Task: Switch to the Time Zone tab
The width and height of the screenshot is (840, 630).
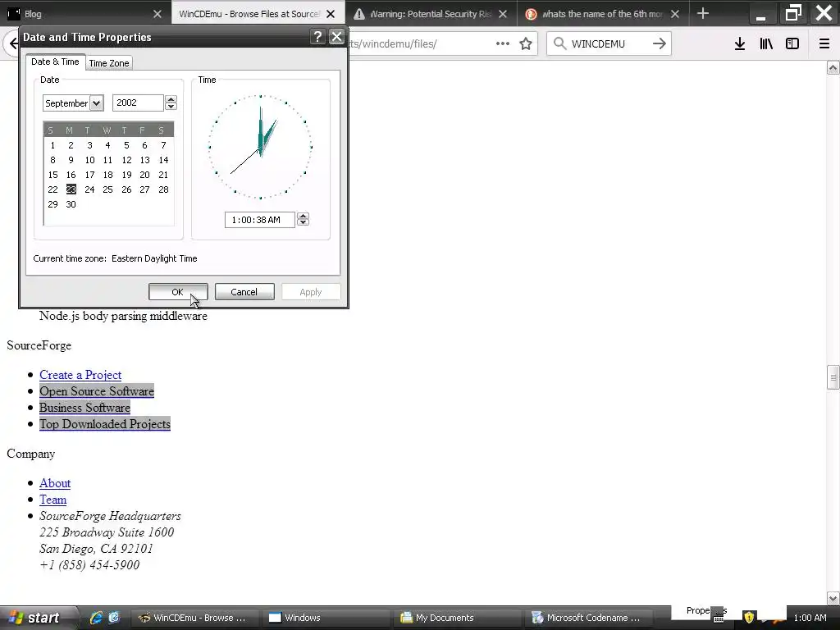Action: [x=109, y=63]
